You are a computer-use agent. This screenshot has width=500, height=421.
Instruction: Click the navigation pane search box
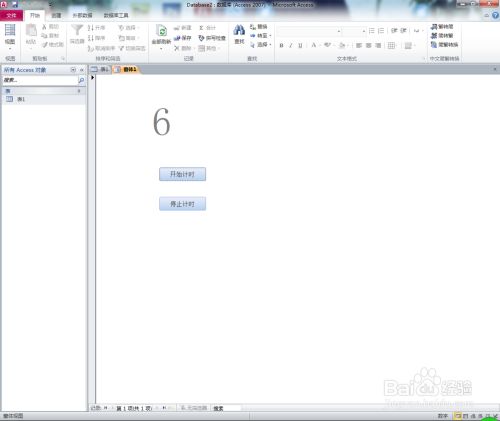[39, 80]
